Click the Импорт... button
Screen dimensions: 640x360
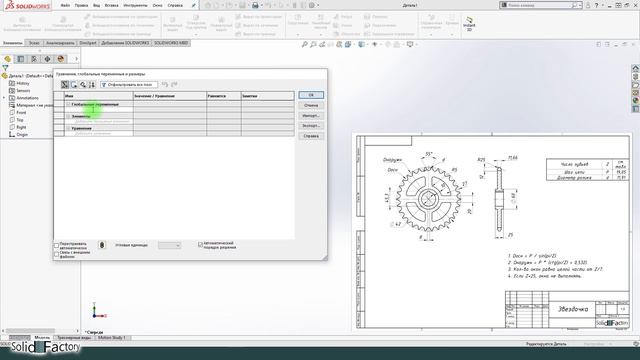[311, 116]
